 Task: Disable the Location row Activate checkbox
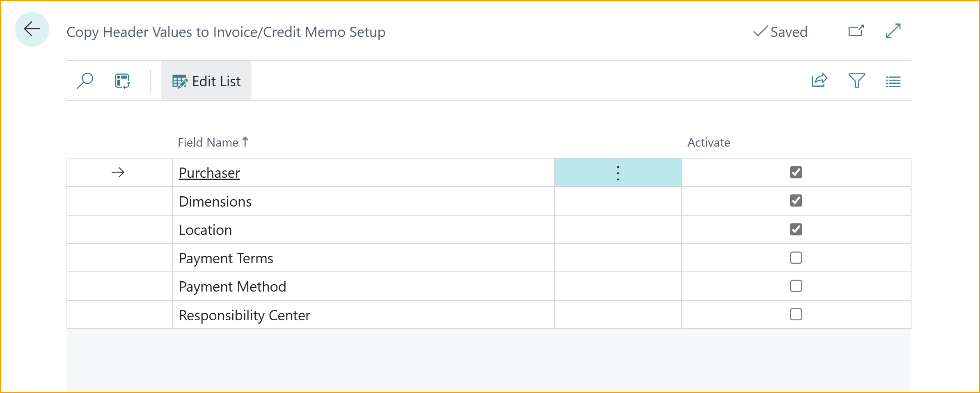pyautogui.click(x=796, y=230)
